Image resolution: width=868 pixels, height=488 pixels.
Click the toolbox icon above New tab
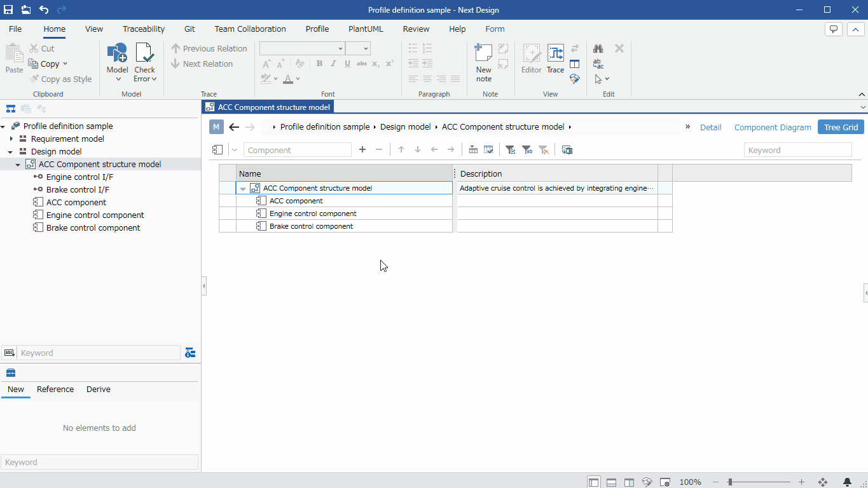click(x=11, y=373)
